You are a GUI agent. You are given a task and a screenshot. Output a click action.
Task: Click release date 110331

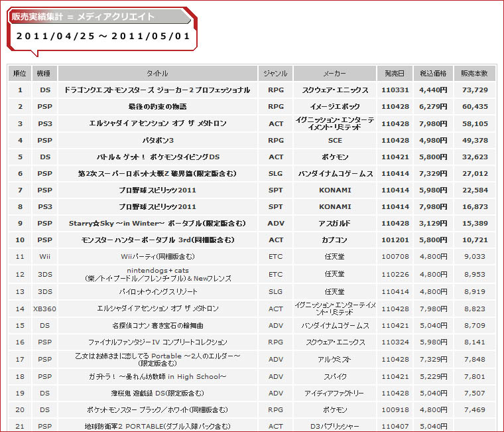pos(395,90)
